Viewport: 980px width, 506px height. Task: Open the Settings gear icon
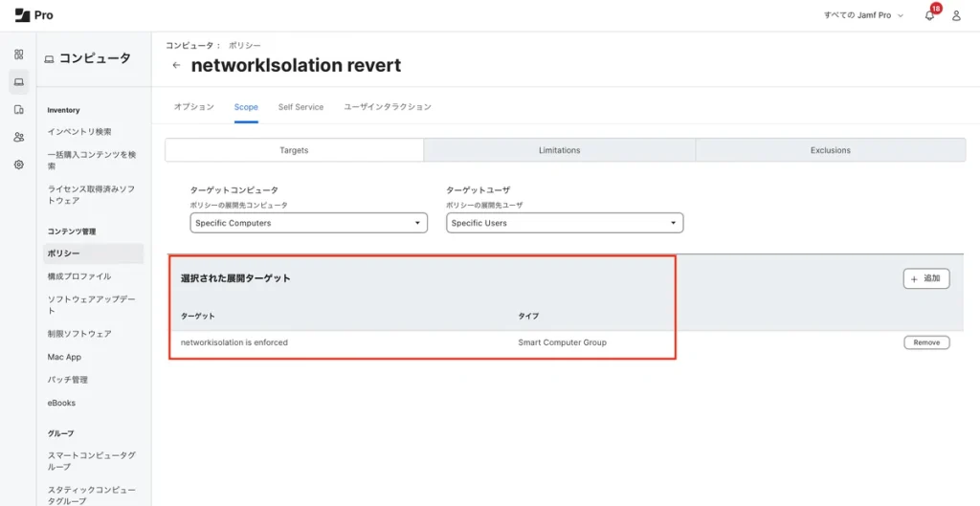(18, 165)
